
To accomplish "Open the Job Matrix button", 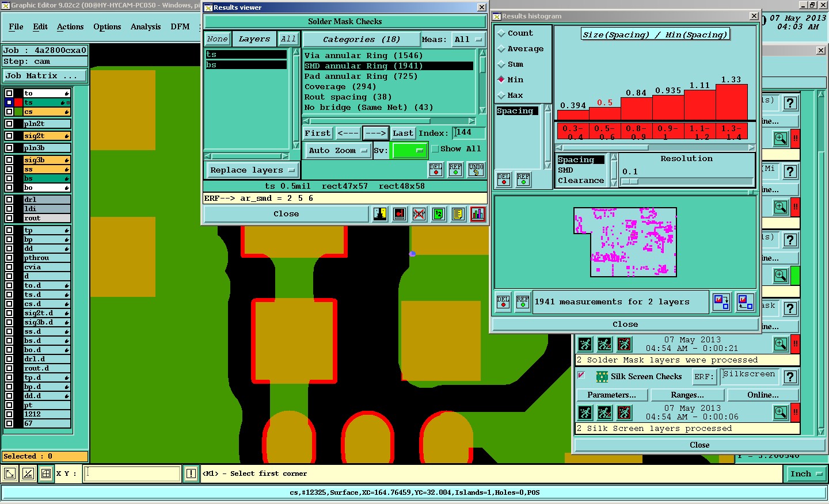I will (x=45, y=76).
